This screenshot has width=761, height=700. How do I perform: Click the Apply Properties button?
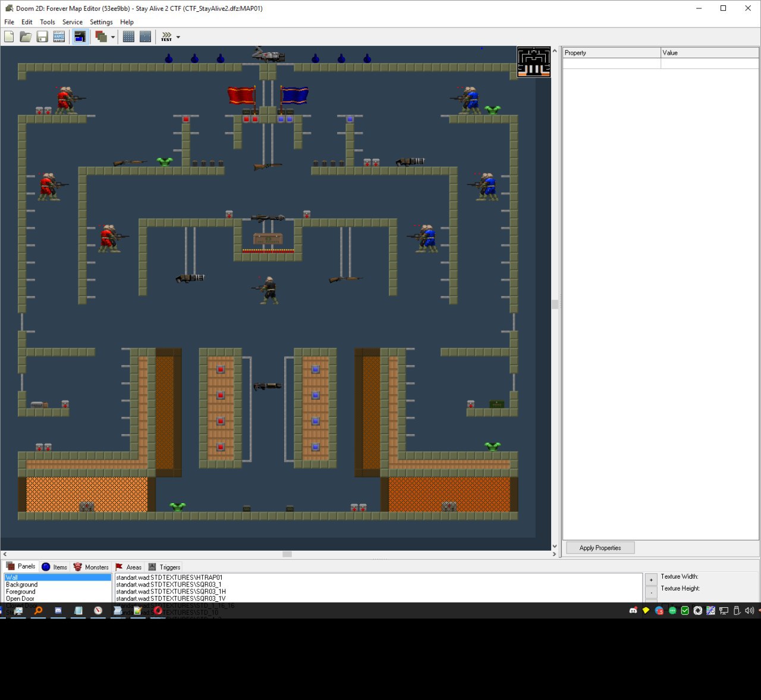coord(600,548)
